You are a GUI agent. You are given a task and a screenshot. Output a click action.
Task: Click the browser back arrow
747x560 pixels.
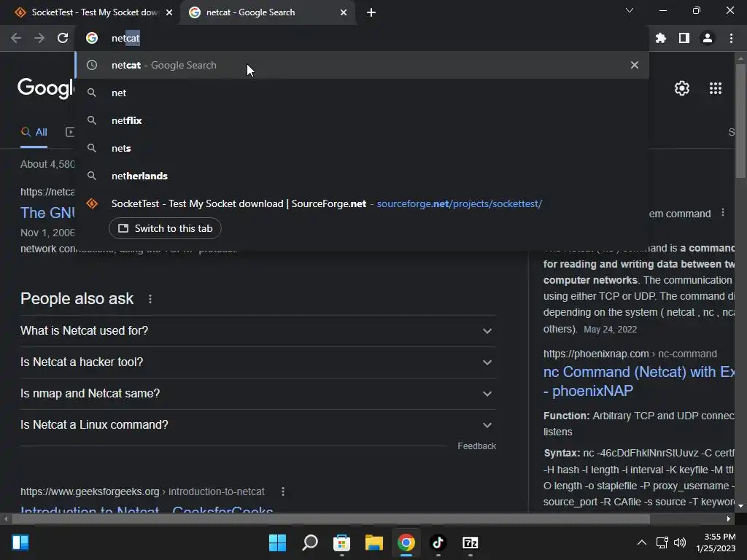[x=16, y=38]
